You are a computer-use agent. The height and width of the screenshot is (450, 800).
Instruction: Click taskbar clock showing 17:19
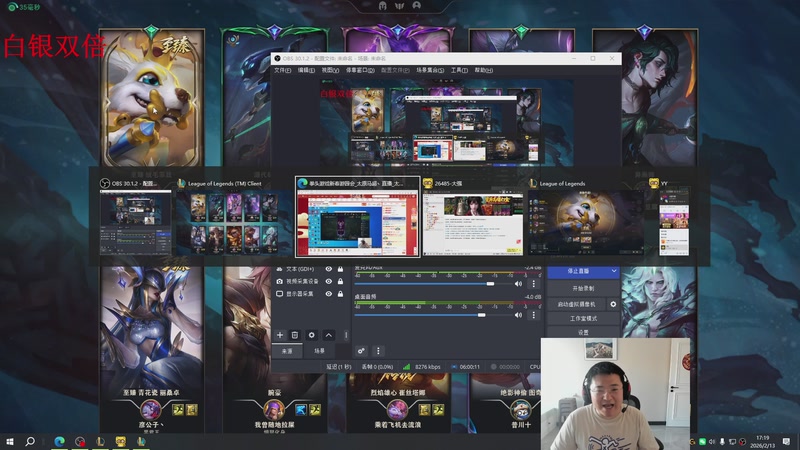pos(762,441)
